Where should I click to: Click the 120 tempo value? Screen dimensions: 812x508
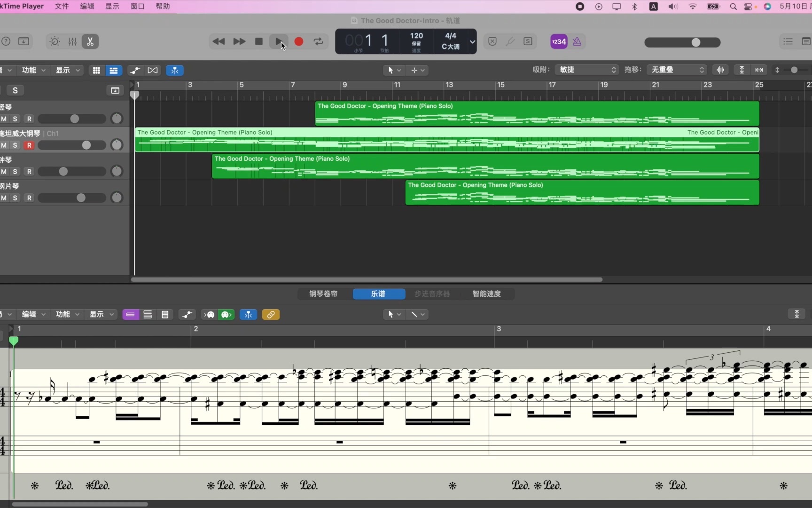(416, 36)
